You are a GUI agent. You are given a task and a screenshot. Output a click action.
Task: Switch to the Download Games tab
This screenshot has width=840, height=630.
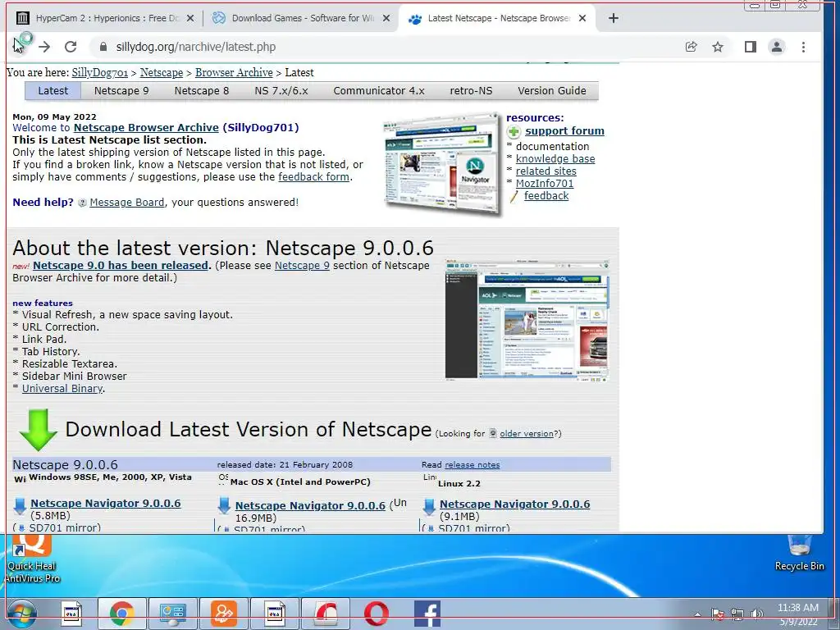(x=300, y=18)
